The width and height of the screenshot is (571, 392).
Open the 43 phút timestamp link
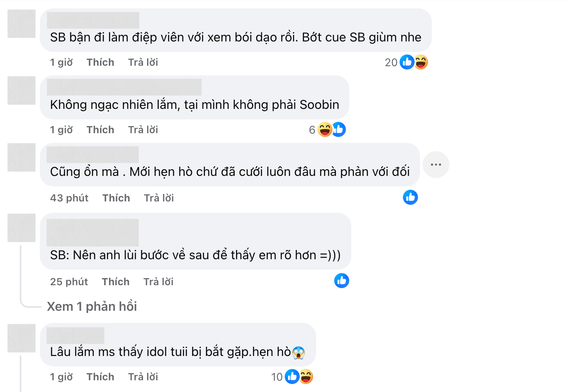pos(69,197)
